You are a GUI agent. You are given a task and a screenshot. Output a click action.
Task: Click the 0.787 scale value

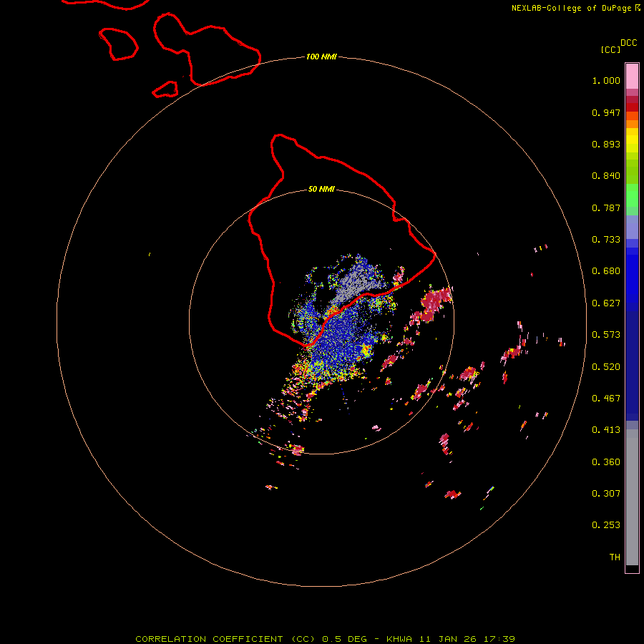coord(606,208)
